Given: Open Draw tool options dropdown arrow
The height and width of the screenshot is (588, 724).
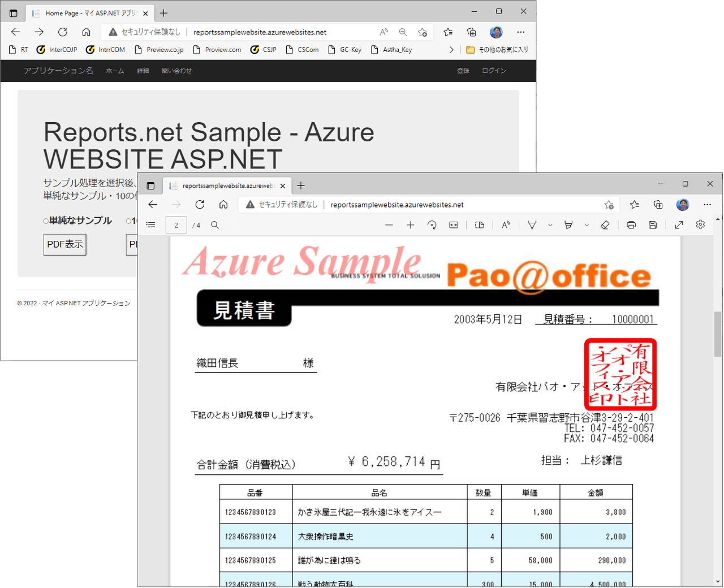Looking at the screenshot, I should pyautogui.click(x=550, y=225).
